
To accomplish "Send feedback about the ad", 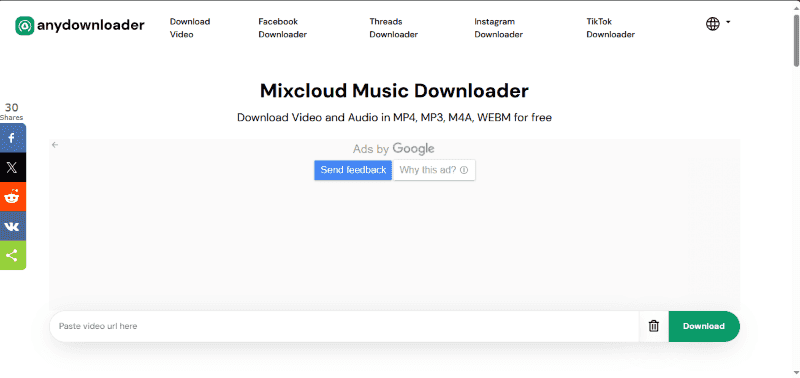I will tap(353, 170).
